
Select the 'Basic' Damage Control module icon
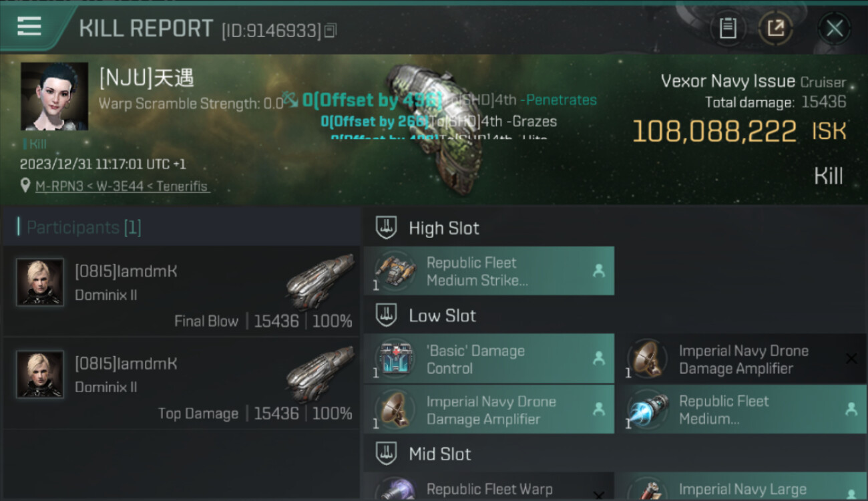(395, 359)
